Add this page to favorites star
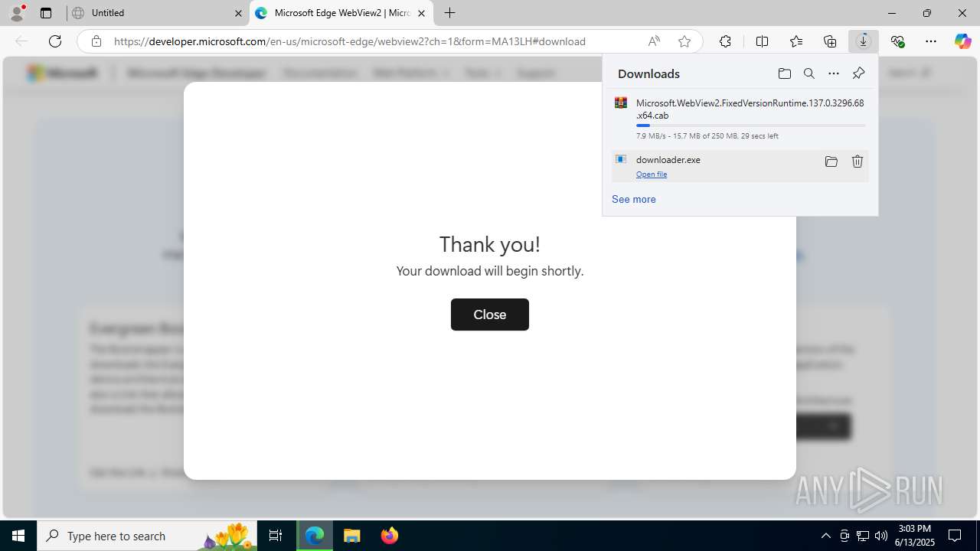The height and width of the screenshot is (551, 980). (x=684, y=41)
